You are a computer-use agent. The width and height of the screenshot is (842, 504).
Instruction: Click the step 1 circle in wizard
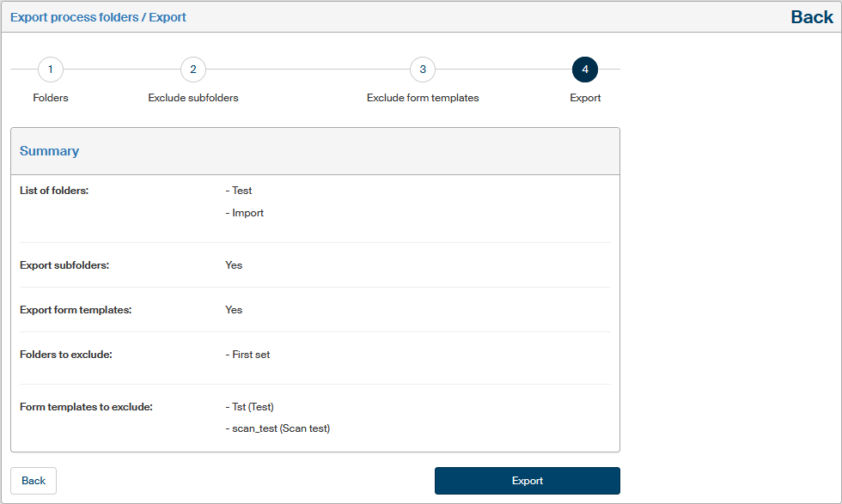(x=51, y=70)
